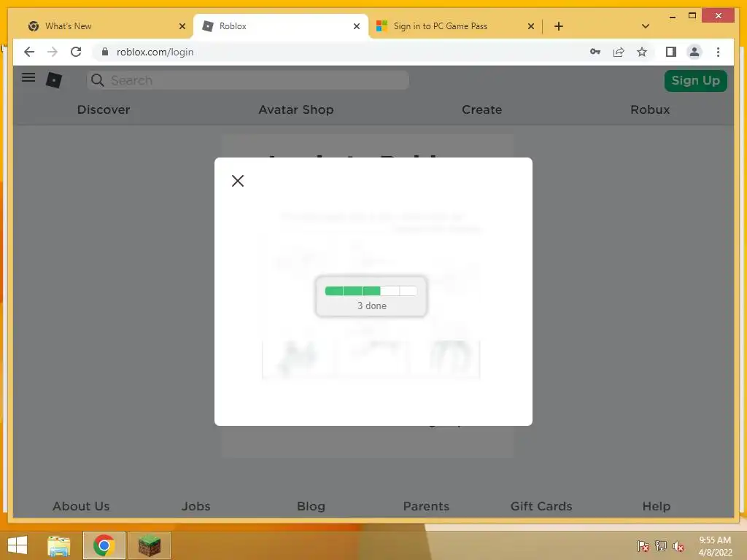Open File Explorer from taskbar
This screenshot has height=560, width=747.
pos(59,545)
